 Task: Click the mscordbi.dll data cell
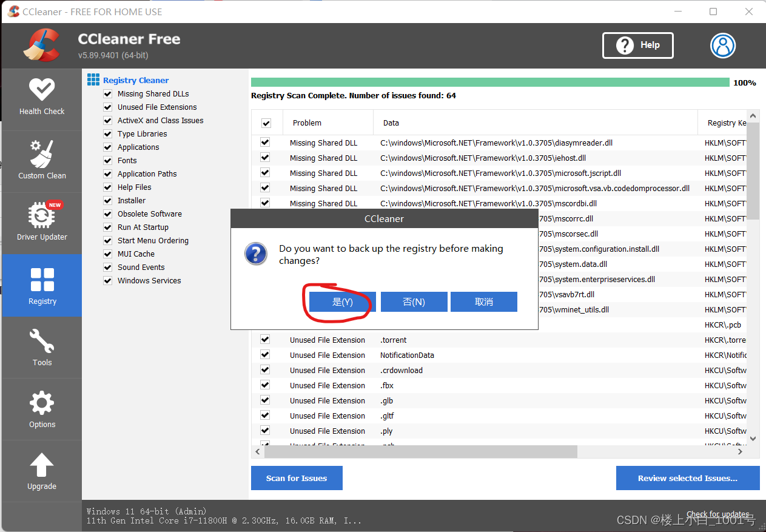[488, 203]
